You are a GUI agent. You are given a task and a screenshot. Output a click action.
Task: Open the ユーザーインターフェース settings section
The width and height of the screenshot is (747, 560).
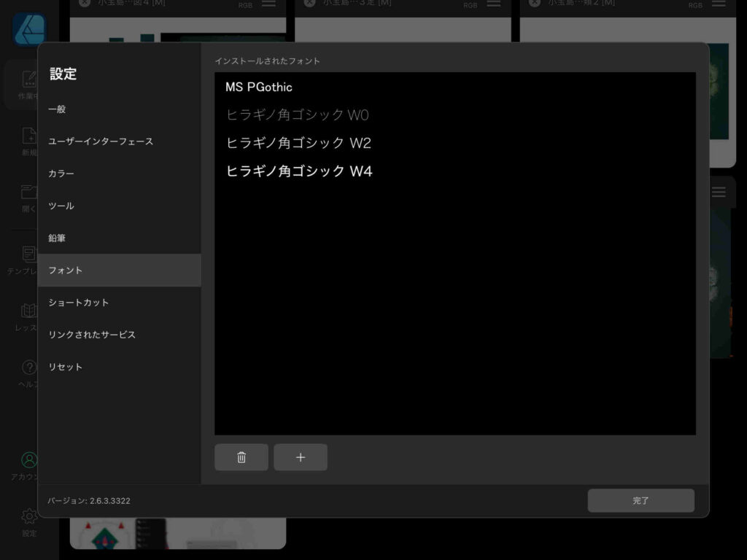click(x=119, y=141)
